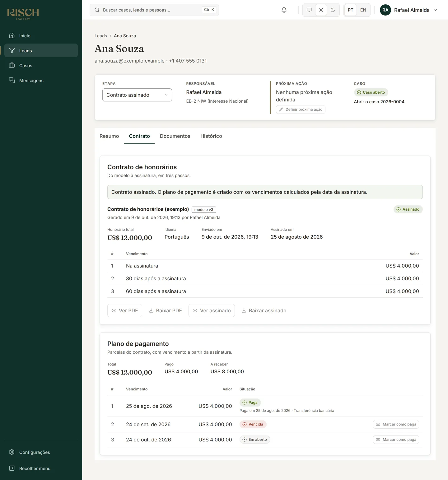Switch language to EN
Image resolution: width=448 pixels, height=480 pixels.
[363, 10]
